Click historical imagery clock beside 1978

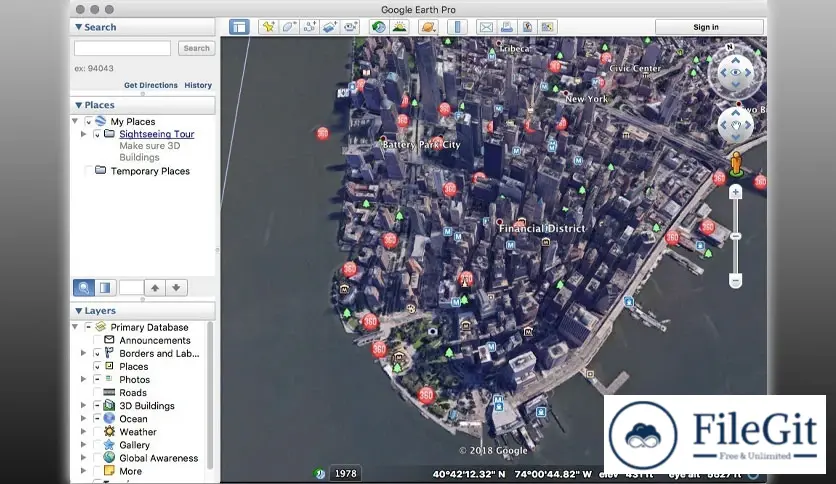[x=320, y=473]
